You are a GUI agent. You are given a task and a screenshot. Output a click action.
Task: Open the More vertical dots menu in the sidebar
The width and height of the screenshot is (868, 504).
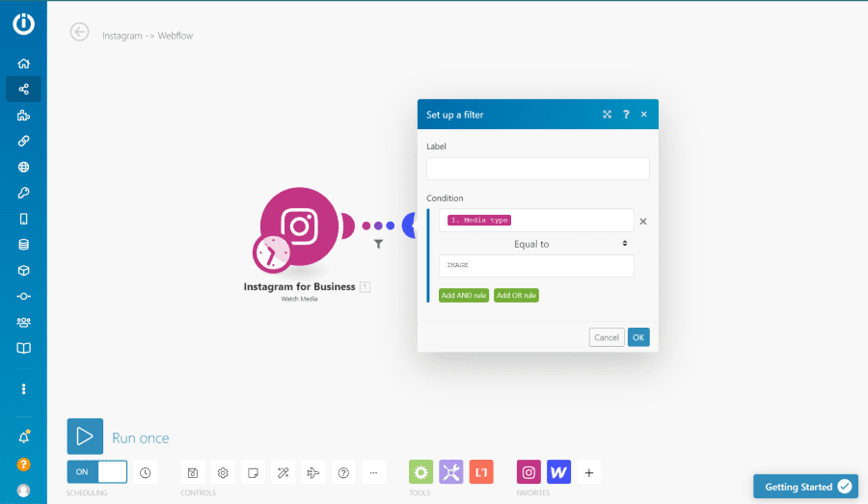tap(23, 389)
